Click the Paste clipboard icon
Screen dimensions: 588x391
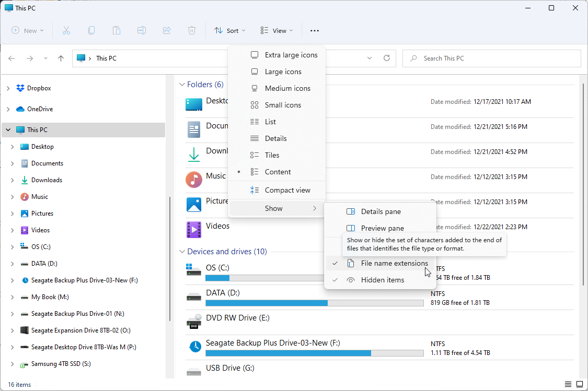(x=117, y=31)
